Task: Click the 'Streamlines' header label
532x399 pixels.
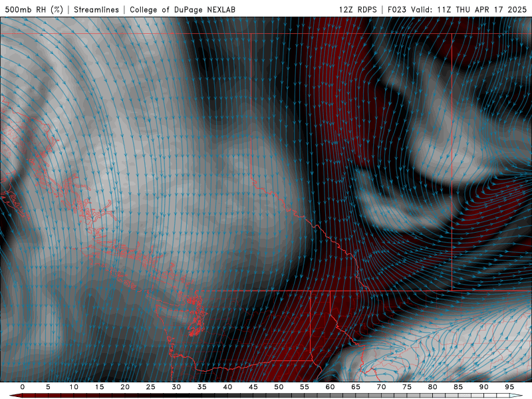Action: tap(96, 9)
